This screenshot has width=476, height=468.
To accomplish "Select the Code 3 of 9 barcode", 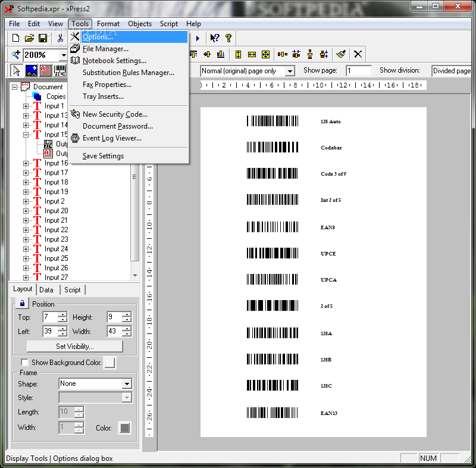I will (x=273, y=173).
